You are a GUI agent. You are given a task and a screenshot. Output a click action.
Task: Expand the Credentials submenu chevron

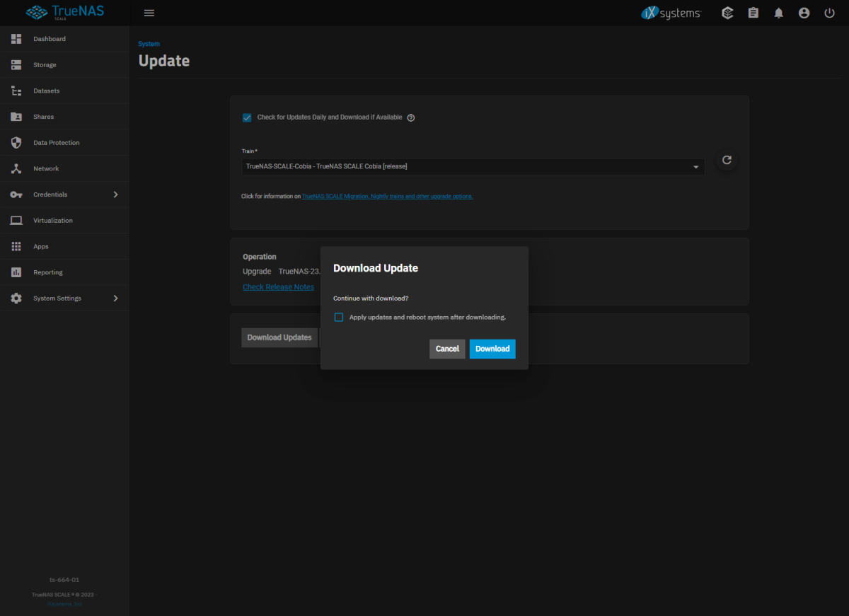[x=116, y=194]
